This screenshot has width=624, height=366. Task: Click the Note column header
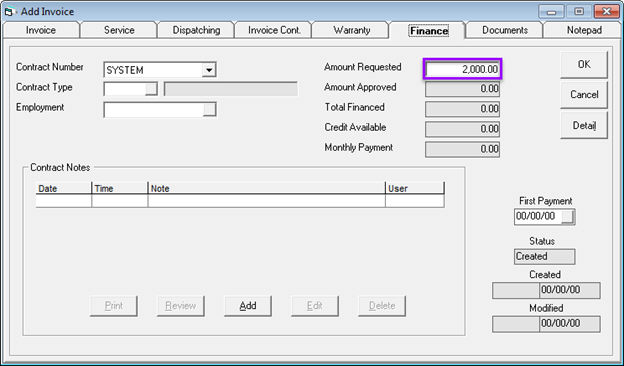pos(267,188)
